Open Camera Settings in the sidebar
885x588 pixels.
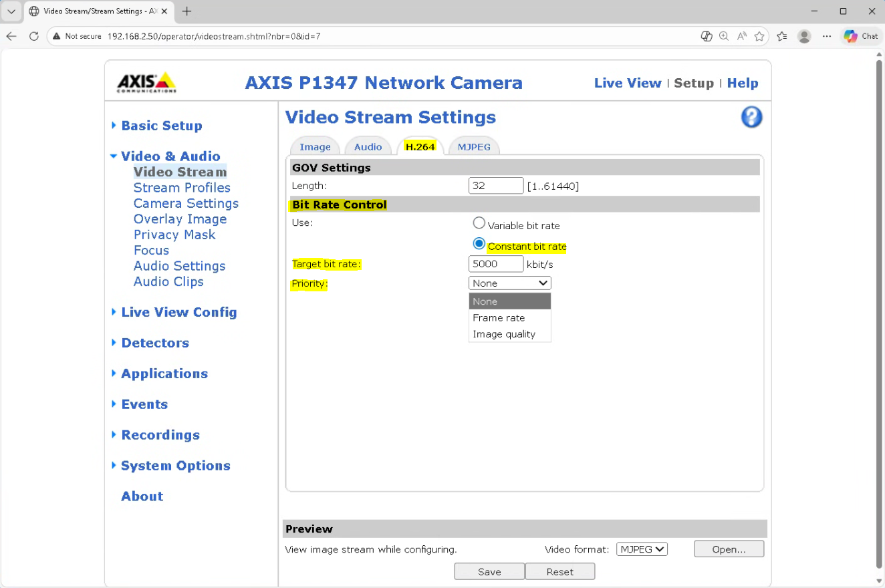pos(186,203)
